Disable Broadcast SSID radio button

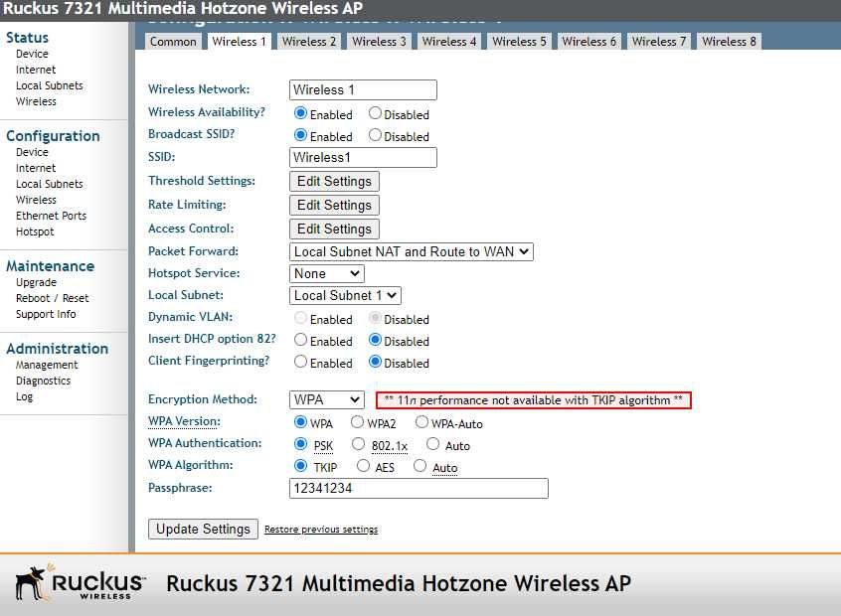(x=375, y=135)
